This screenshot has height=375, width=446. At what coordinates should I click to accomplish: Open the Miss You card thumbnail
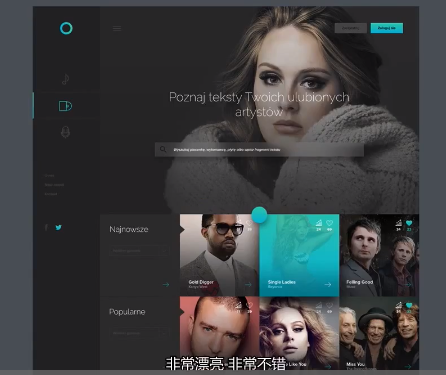(379, 333)
